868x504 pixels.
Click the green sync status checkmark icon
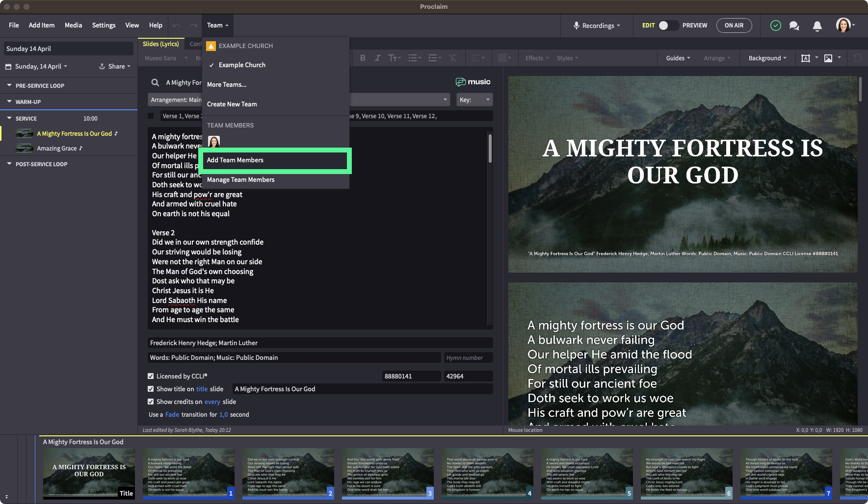click(x=776, y=25)
